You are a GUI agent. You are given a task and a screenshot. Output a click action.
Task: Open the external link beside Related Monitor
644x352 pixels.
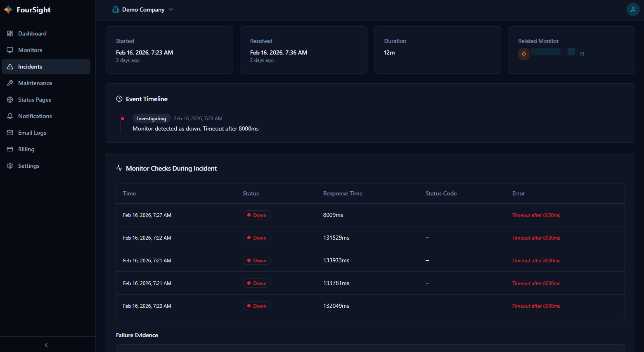(582, 54)
